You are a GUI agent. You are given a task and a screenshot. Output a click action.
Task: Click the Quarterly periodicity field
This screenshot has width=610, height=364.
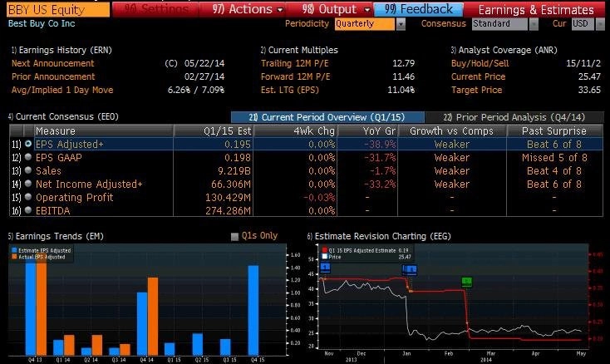click(x=365, y=24)
